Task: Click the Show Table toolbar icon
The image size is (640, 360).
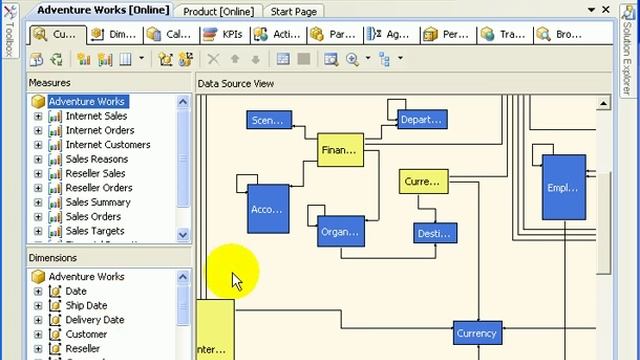Action: [x=283, y=59]
